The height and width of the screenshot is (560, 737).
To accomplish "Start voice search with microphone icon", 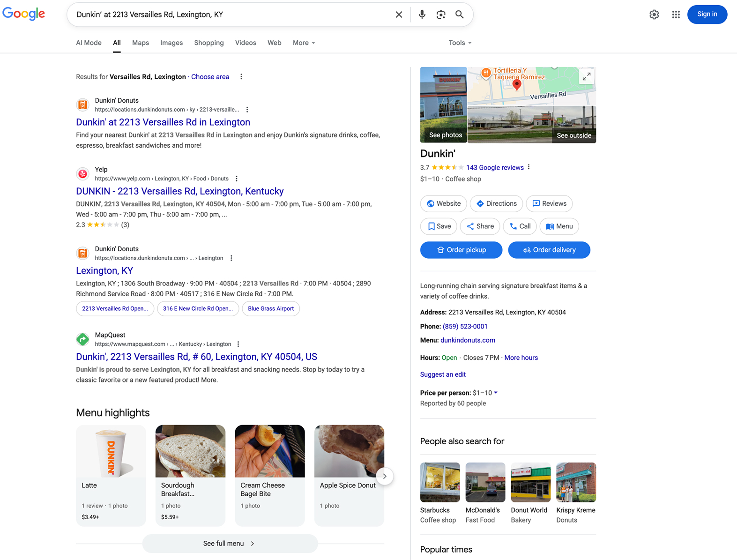I will click(x=422, y=15).
